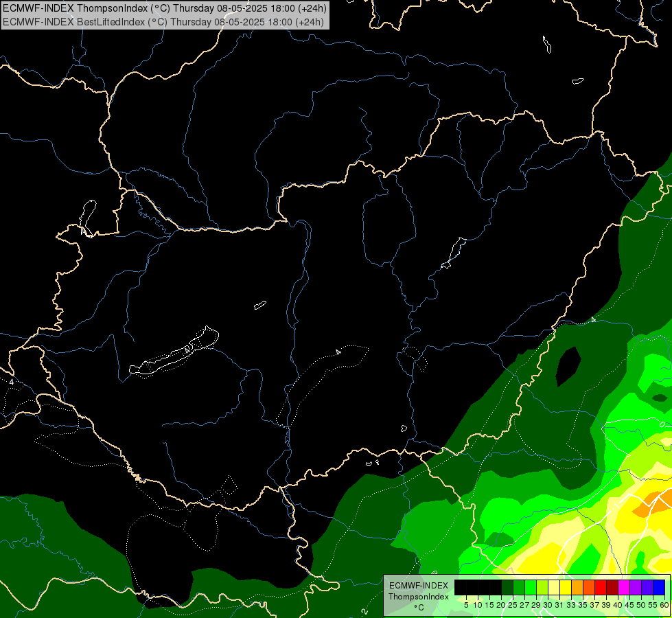Select the bright green 27–29 legend swatch
672x618 pixels.
click(531, 587)
